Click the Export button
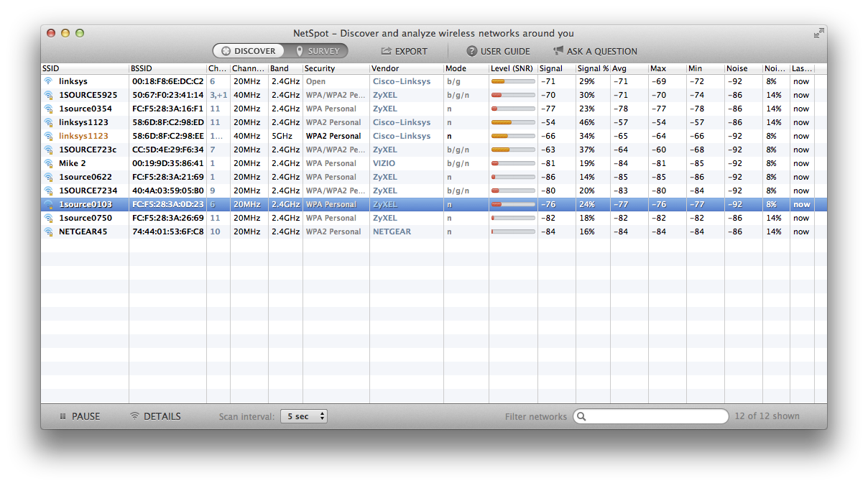 [x=404, y=51]
